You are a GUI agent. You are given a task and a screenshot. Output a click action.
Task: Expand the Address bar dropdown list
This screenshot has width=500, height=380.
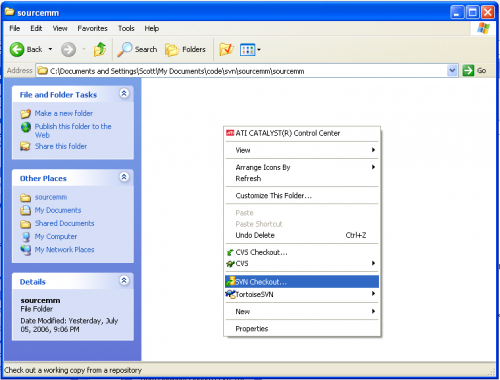452,71
